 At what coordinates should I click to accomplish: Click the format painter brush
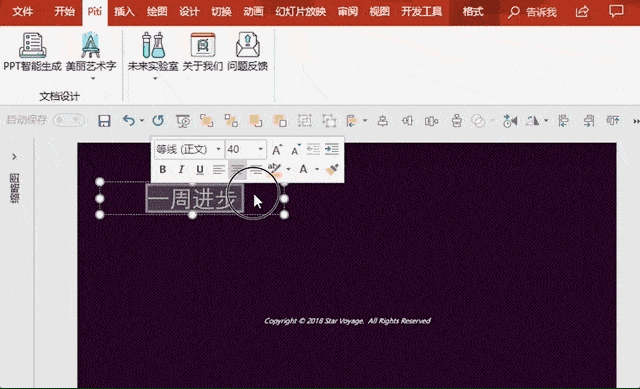(332, 169)
